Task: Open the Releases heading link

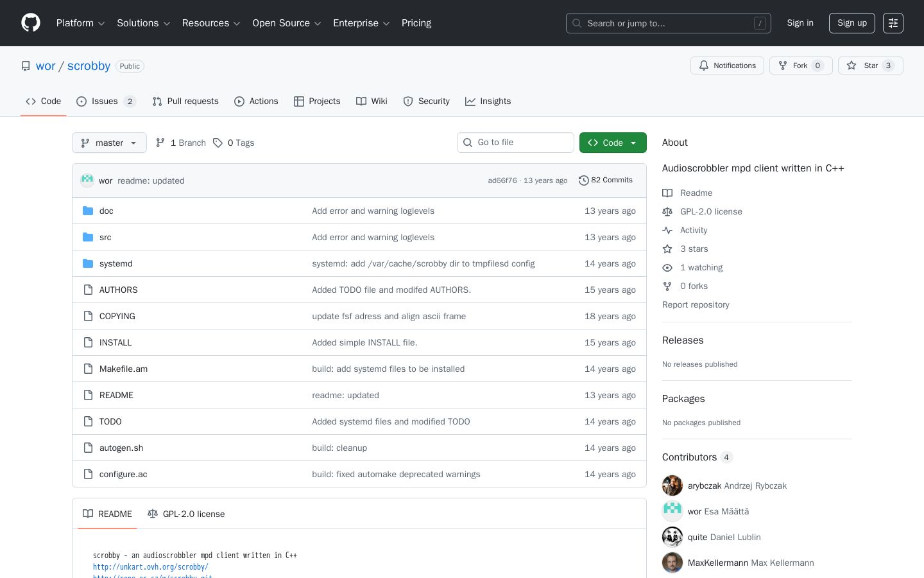Action: point(683,340)
